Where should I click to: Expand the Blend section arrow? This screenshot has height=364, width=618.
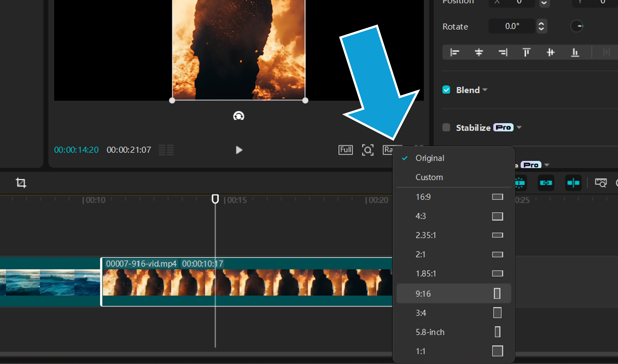pyautogui.click(x=485, y=90)
